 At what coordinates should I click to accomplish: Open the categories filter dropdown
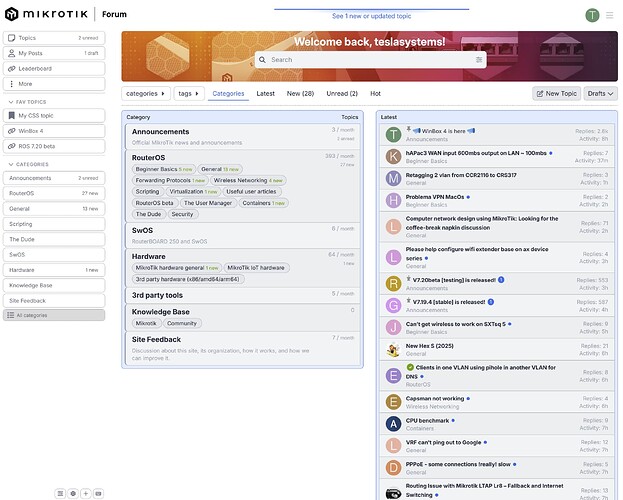[145, 93]
